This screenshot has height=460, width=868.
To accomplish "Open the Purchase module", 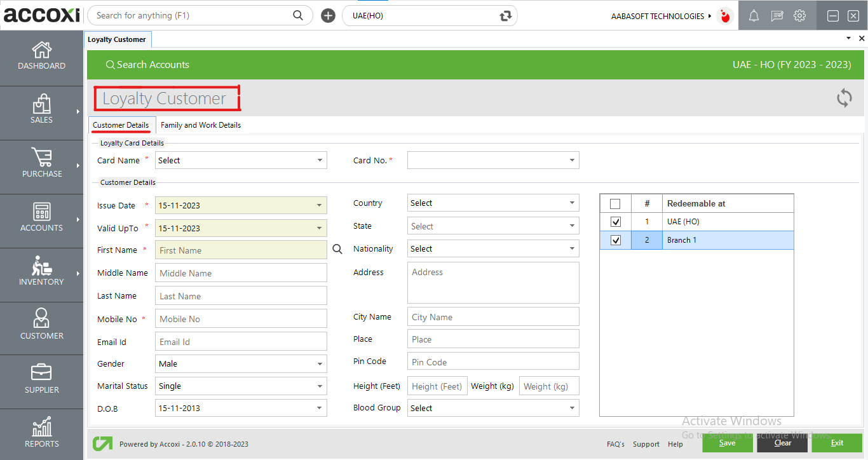I will [41, 165].
